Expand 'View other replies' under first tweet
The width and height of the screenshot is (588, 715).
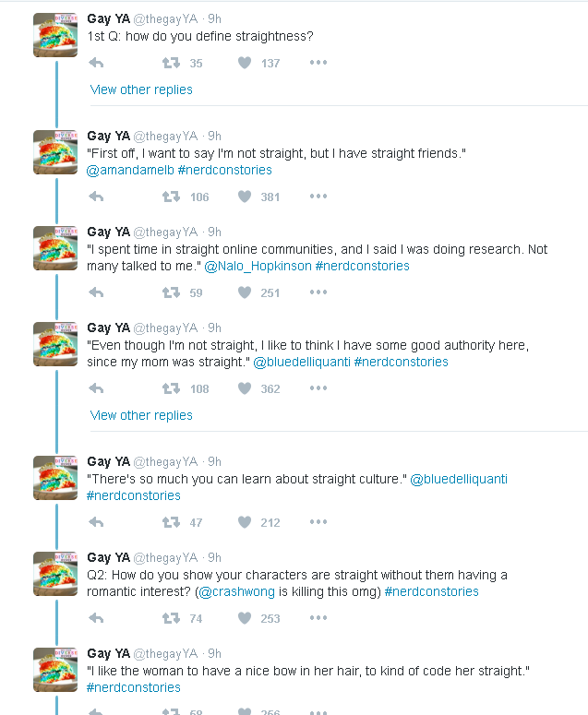(141, 89)
